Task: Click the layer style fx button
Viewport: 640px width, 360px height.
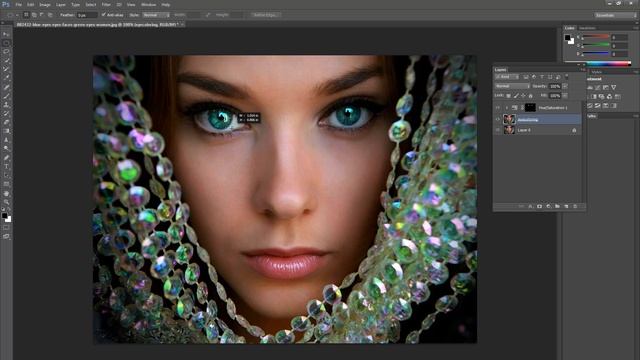Action: (x=531, y=207)
